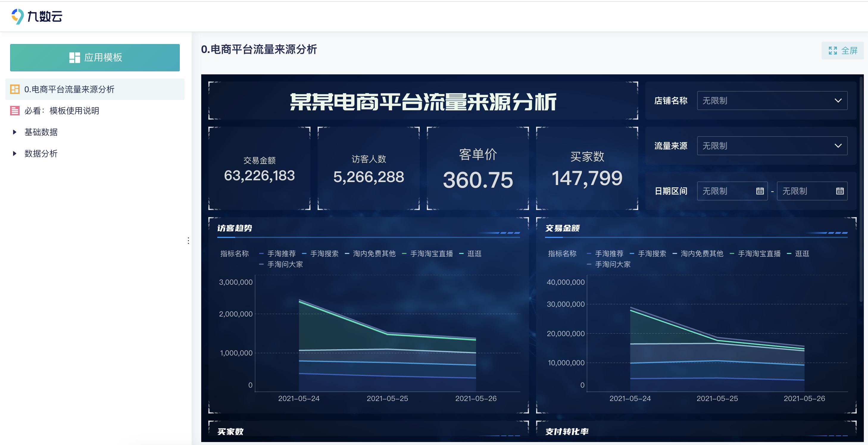Open the 流量来源 dropdown
Screen dimensions: 868x445
[772, 146]
